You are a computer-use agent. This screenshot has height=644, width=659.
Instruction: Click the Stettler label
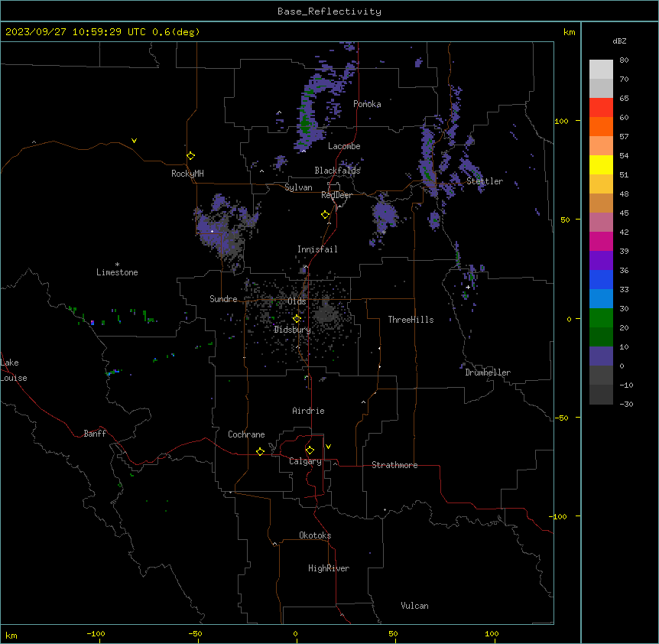coord(485,181)
